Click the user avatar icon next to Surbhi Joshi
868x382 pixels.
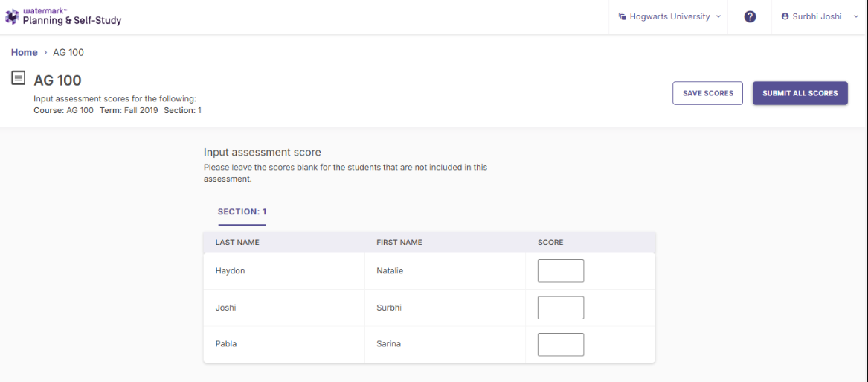[785, 16]
